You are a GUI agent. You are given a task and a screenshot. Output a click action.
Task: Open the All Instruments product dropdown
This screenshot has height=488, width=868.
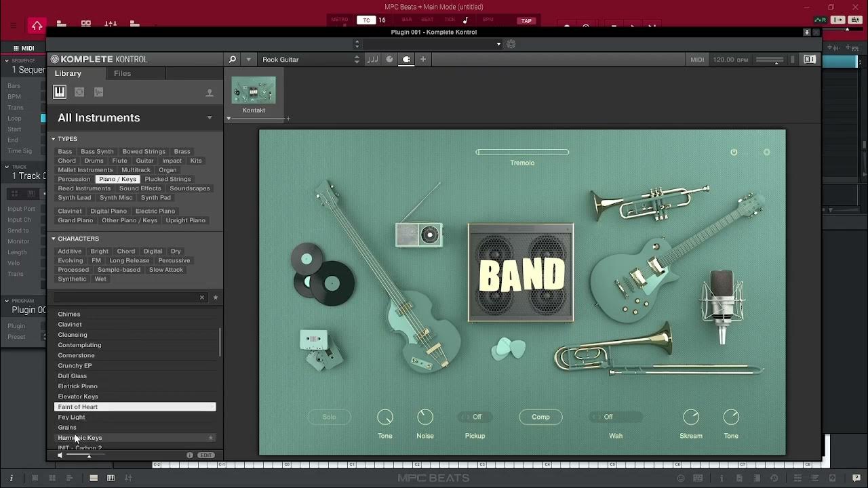pyautogui.click(x=210, y=118)
